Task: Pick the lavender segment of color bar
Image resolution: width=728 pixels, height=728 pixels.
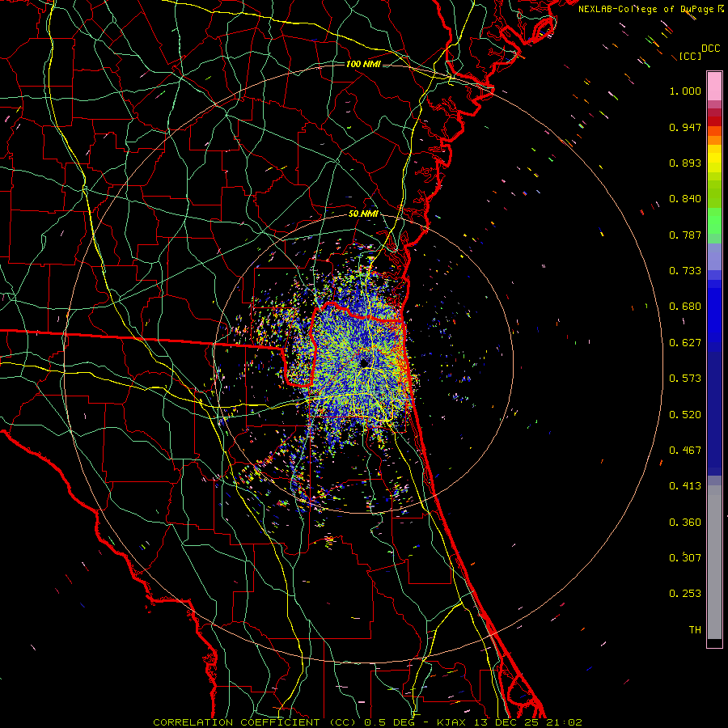Action: click(714, 256)
